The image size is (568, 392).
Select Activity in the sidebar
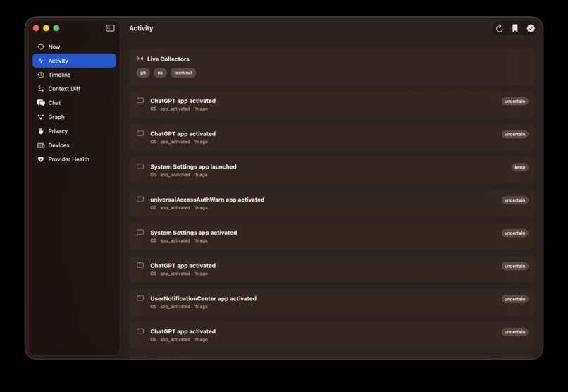pyautogui.click(x=74, y=61)
